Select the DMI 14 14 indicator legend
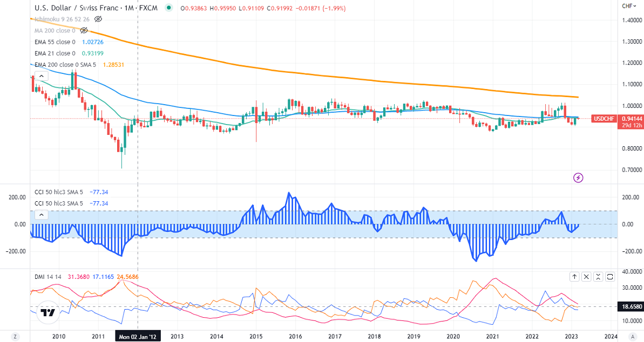Viewport: 644px width, 342px height. (45, 277)
